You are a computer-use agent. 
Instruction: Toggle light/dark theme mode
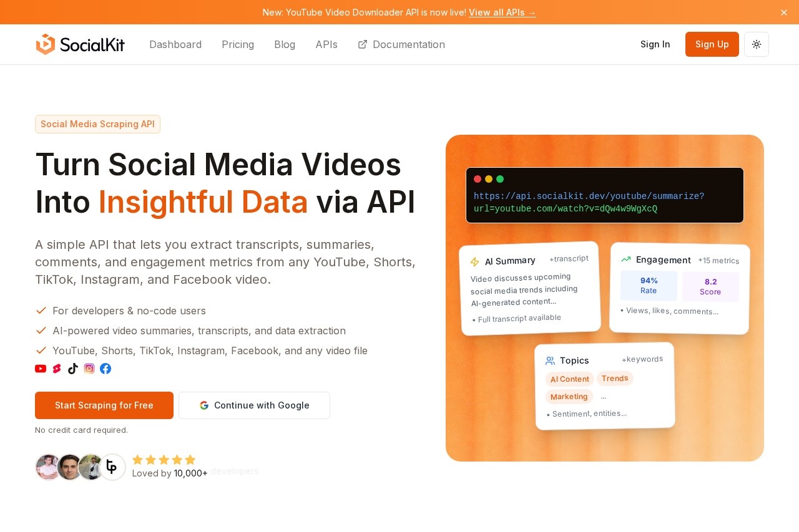[x=757, y=44]
